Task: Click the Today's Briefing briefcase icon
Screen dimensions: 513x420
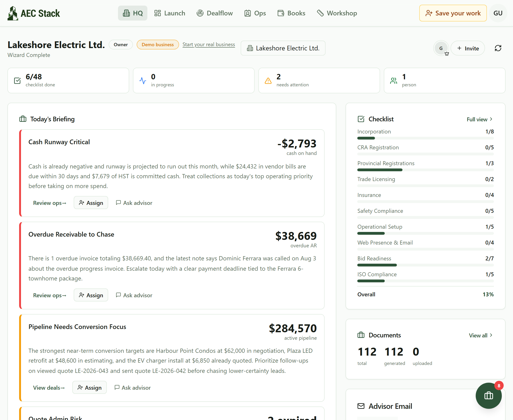Action: tap(23, 119)
